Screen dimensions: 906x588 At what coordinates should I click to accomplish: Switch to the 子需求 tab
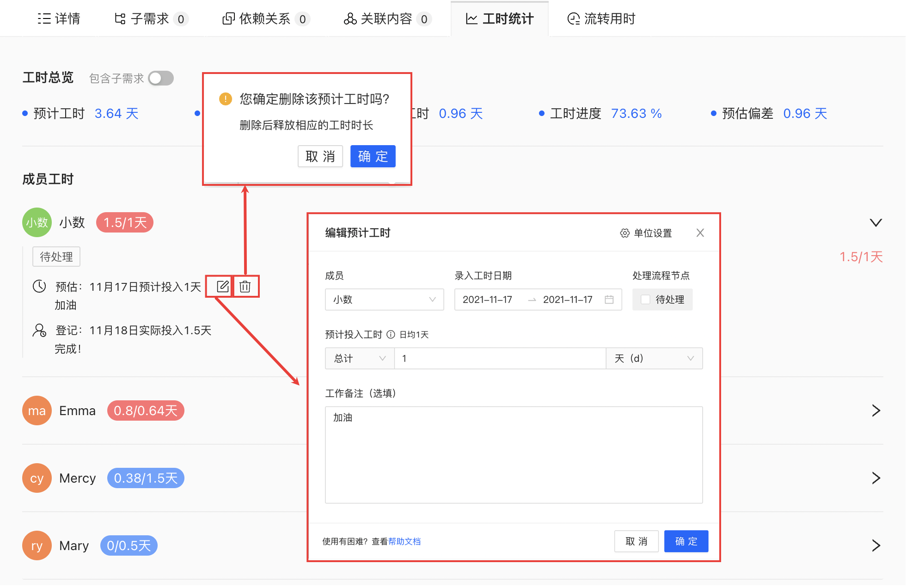pos(151,19)
